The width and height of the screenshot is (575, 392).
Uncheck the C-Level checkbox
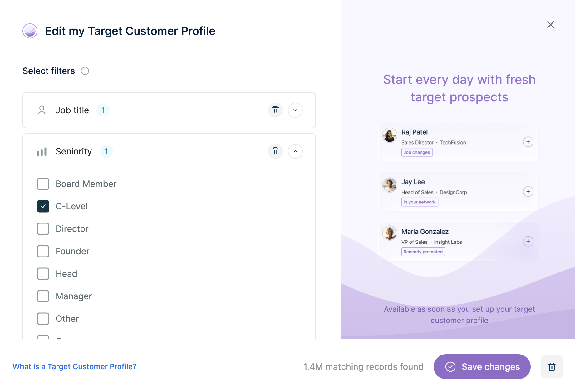coord(43,206)
